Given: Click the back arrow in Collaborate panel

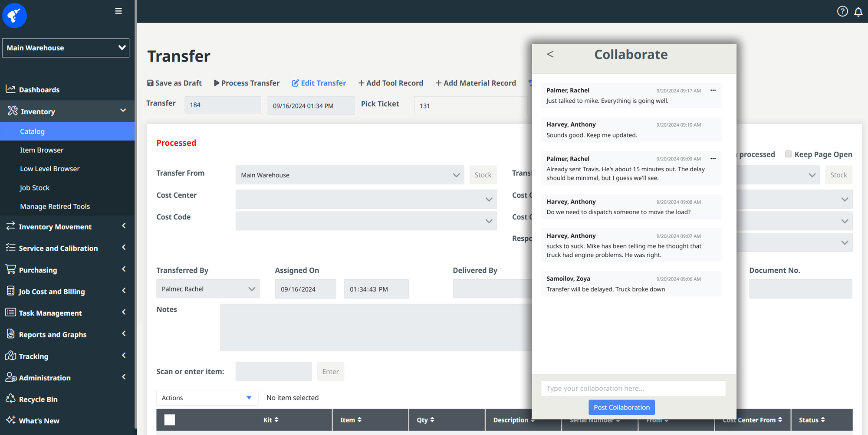Looking at the screenshot, I should (550, 54).
